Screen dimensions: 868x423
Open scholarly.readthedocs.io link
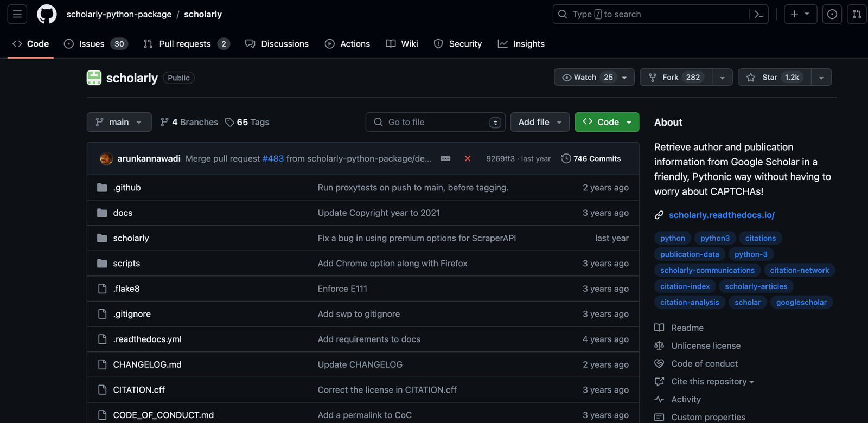pos(721,215)
